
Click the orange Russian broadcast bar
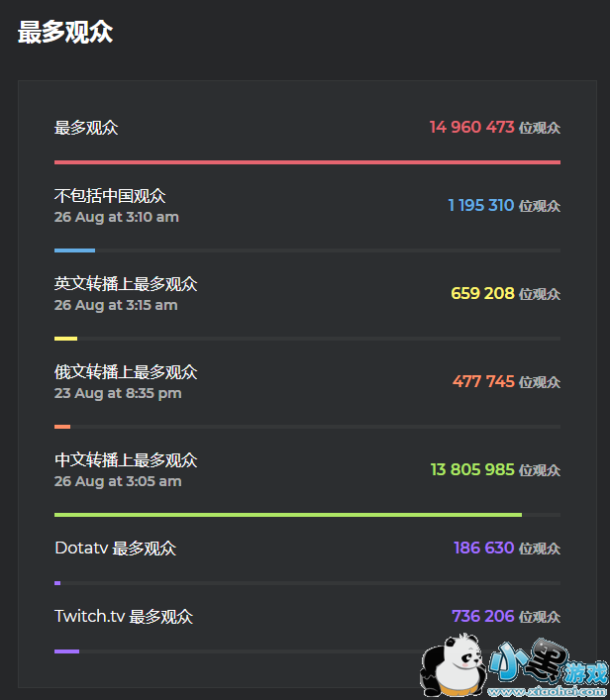click(x=62, y=427)
